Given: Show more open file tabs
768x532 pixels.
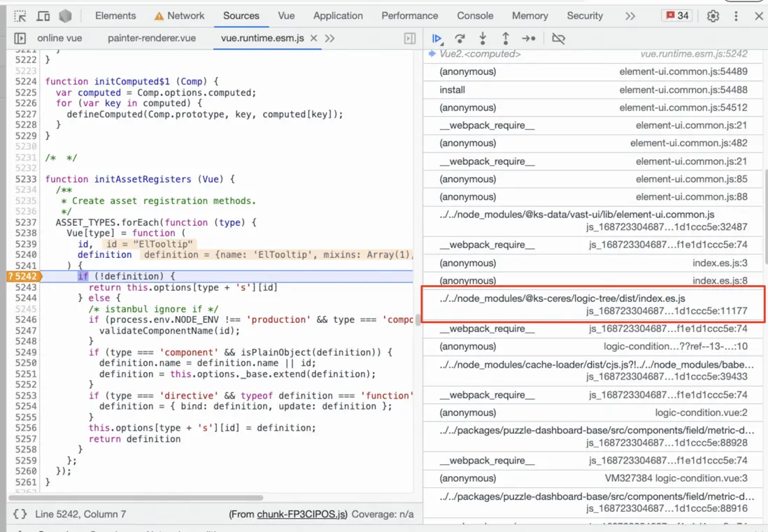Looking at the screenshot, I should [x=330, y=38].
